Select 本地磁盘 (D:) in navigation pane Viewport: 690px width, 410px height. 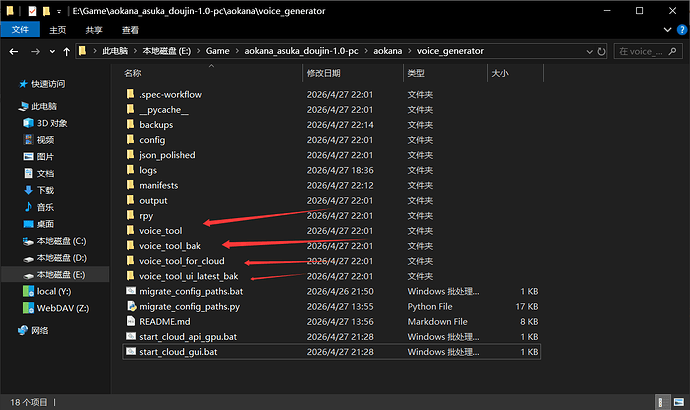tap(59, 258)
